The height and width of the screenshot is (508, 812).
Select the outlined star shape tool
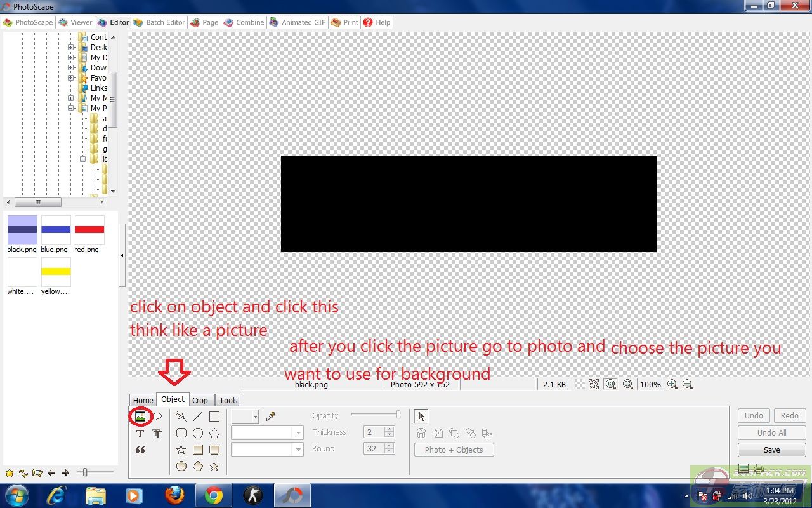(x=181, y=450)
